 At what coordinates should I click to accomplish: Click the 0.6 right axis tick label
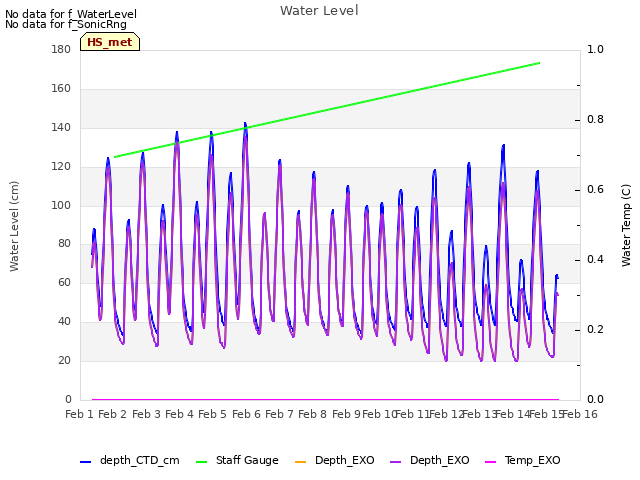(595, 189)
